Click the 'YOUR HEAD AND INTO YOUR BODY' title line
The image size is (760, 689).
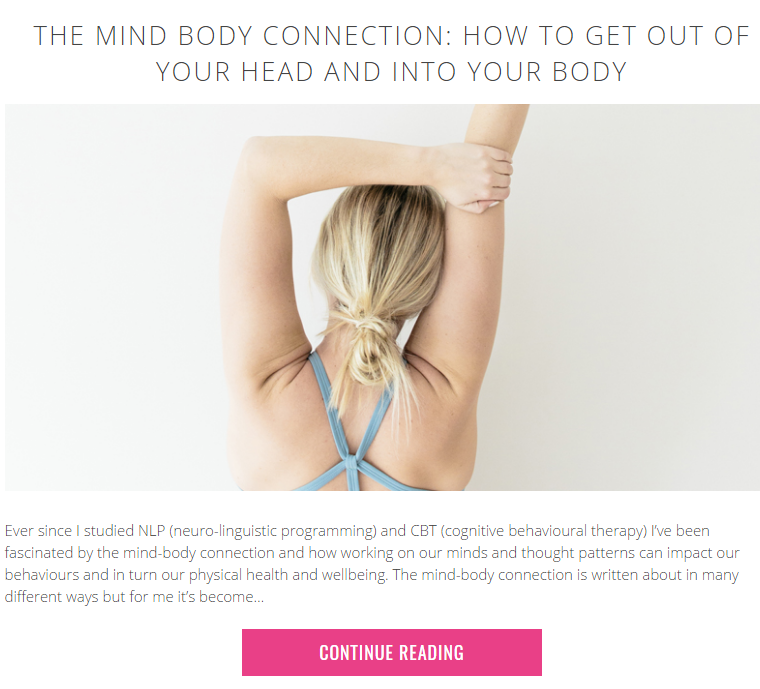[392, 72]
